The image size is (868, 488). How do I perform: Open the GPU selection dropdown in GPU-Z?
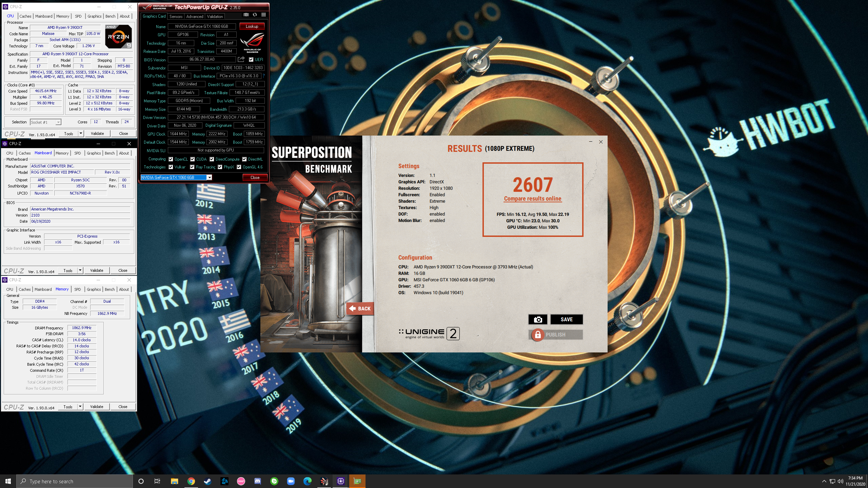click(210, 178)
